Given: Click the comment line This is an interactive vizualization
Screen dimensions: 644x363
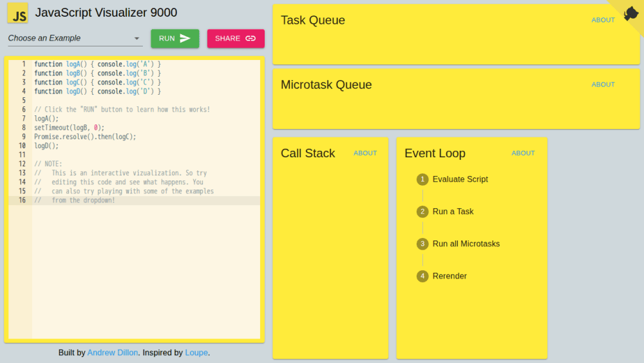Looking at the screenshot, I should (x=120, y=173).
